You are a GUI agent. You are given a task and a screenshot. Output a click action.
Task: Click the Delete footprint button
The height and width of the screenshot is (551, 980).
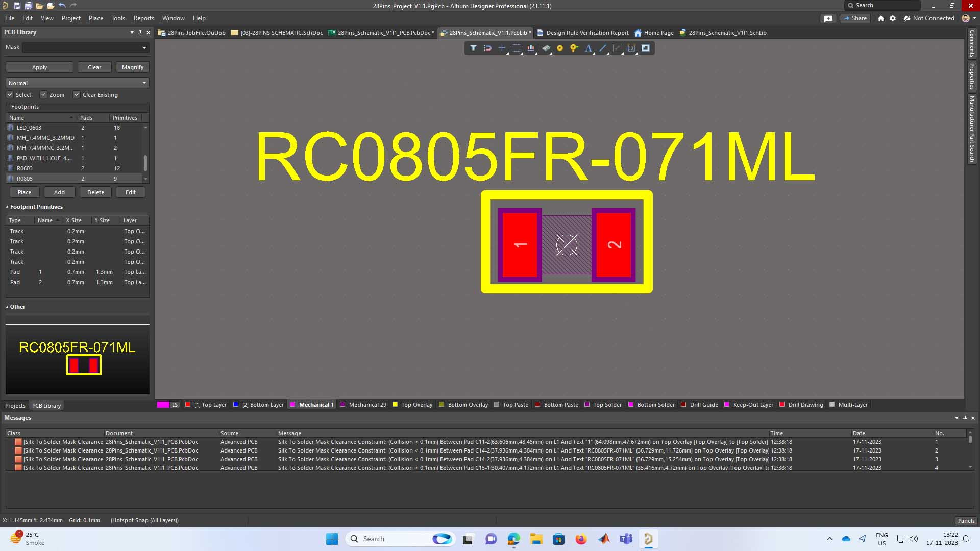click(95, 192)
